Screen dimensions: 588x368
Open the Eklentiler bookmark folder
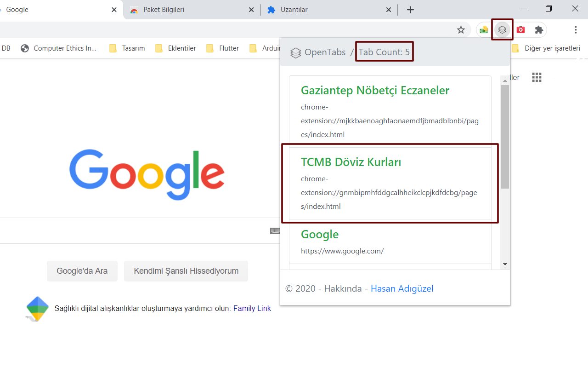(x=176, y=48)
